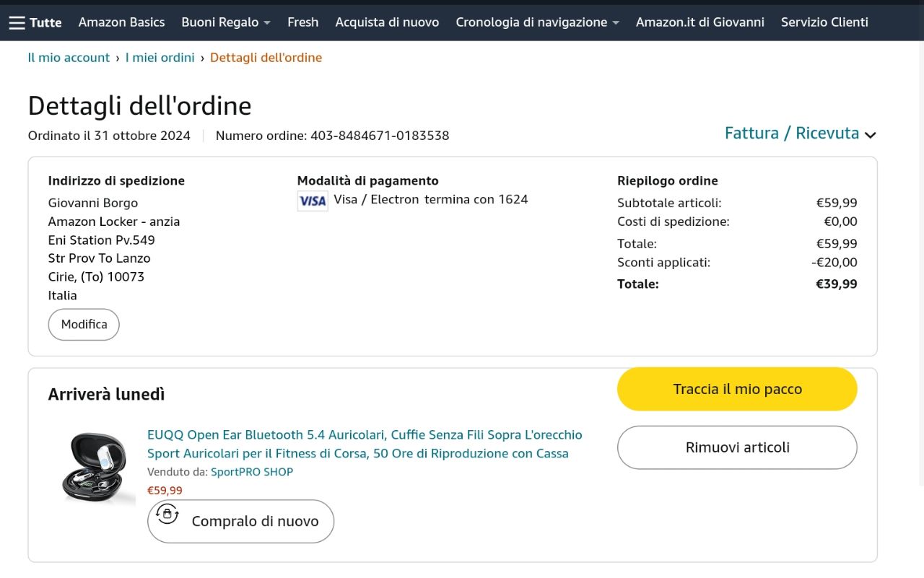The height and width of the screenshot is (578, 924).
Task: Go to Amazon Basics in navigation
Action: tap(121, 22)
